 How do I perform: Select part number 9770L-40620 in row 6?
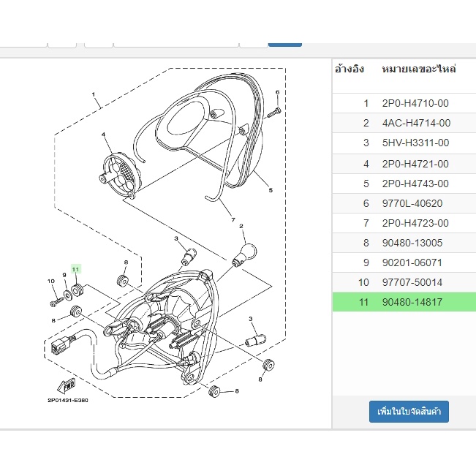[412, 204]
